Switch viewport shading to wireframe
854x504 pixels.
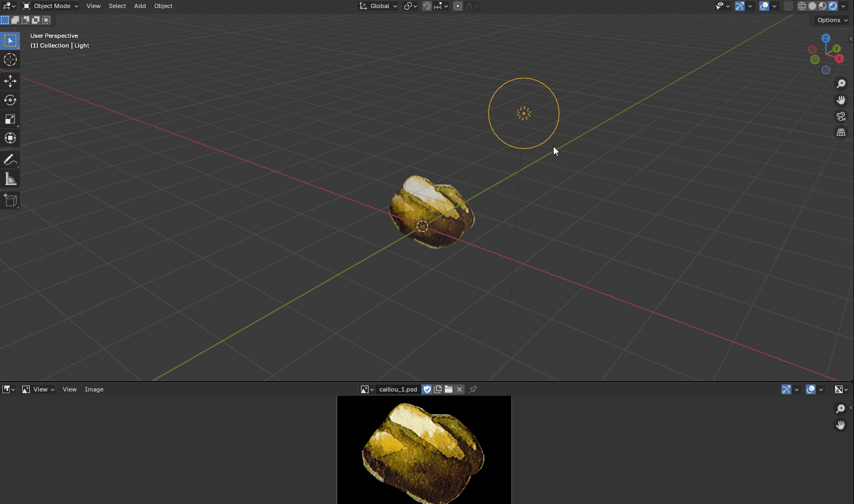click(802, 6)
